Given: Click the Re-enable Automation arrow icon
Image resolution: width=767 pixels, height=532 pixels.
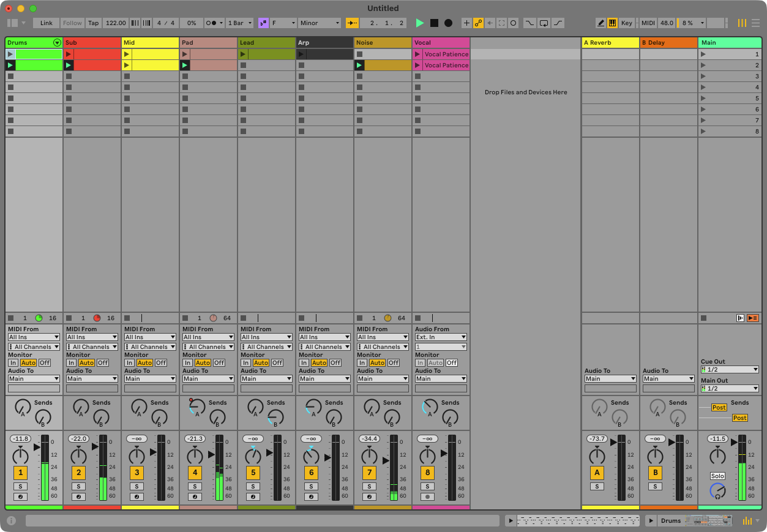Looking at the screenshot, I should (490, 23).
